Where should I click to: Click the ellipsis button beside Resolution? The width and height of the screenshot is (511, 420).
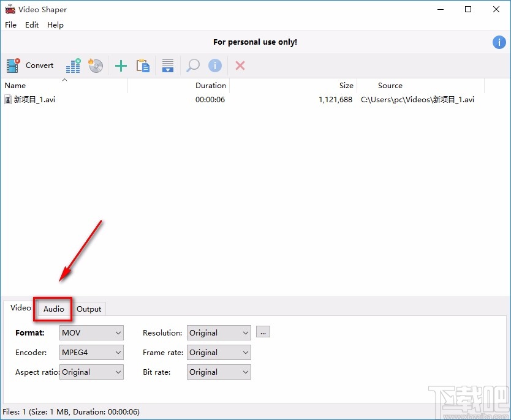click(x=263, y=332)
